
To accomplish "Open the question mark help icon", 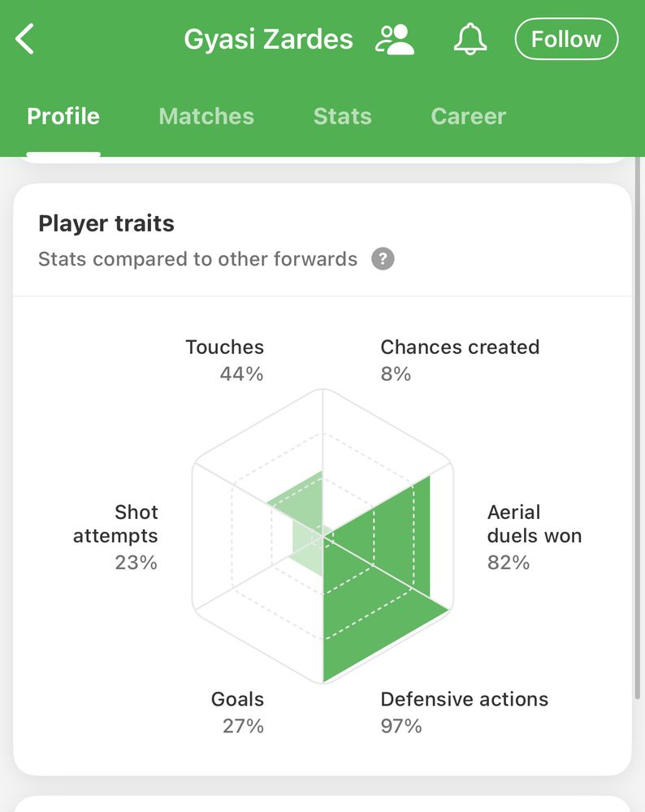I will 383,259.
